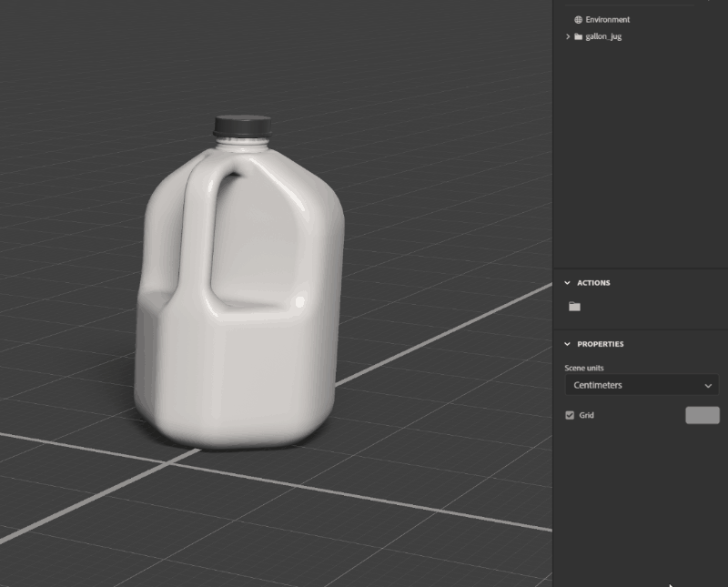The width and height of the screenshot is (728, 587).
Task: Expand the gallon_jug folder chevron
Action: point(567,36)
